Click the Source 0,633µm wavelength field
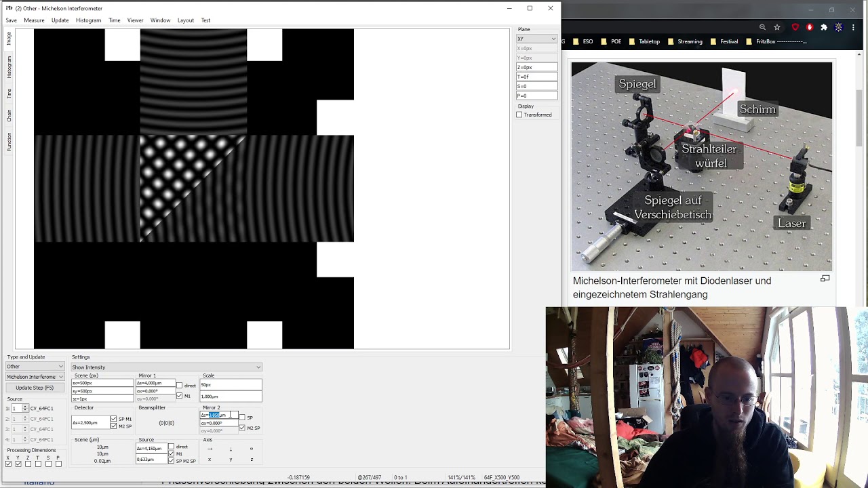The height and width of the screenshot is (488, 868). [x=151, y=460]
